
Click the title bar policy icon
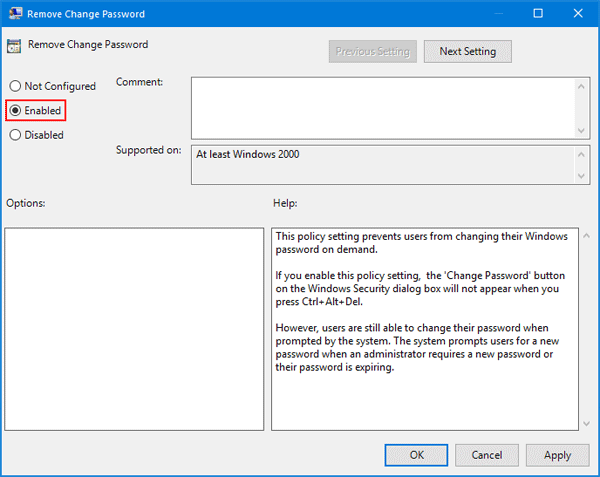15,15
